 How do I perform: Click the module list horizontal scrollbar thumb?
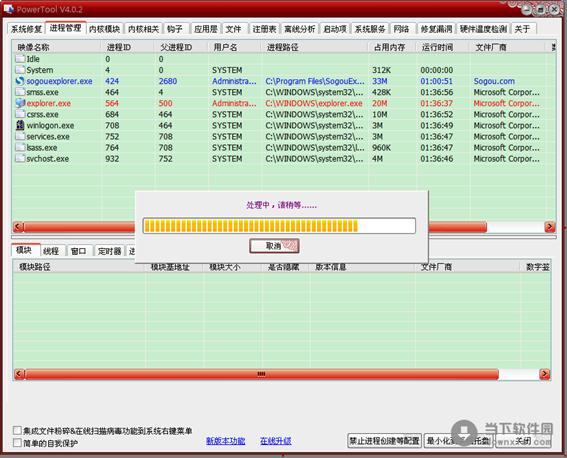tap(262, 374)
